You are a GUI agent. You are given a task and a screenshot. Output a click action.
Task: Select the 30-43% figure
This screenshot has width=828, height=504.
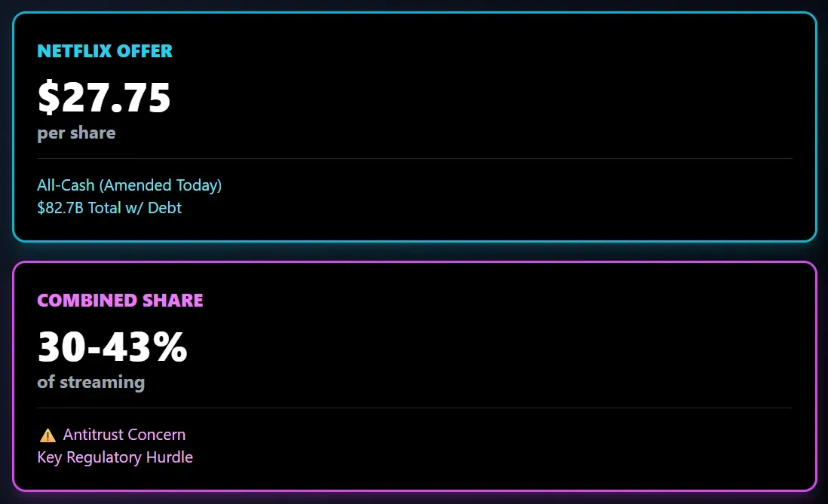(112, 347)
